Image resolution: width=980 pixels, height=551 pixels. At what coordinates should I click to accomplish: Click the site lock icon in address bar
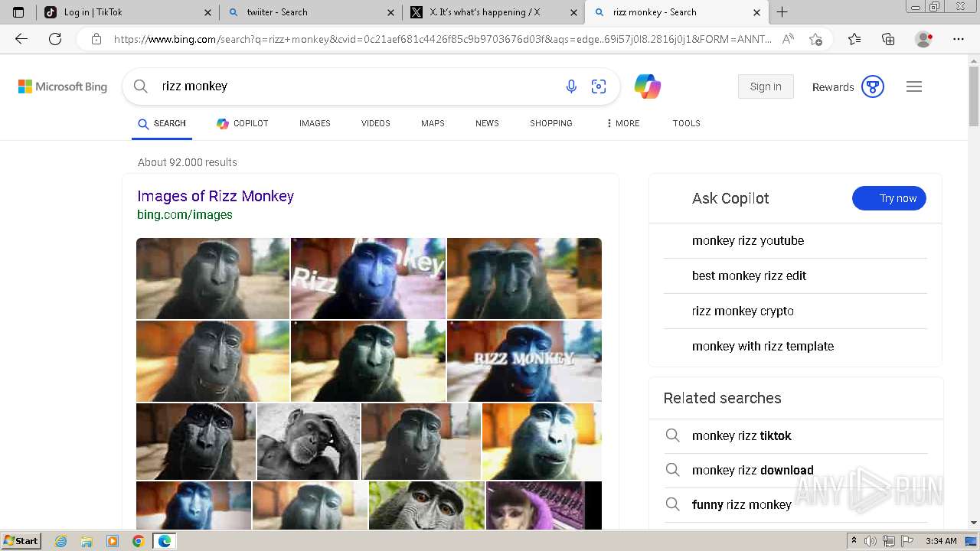click(96, 39)
